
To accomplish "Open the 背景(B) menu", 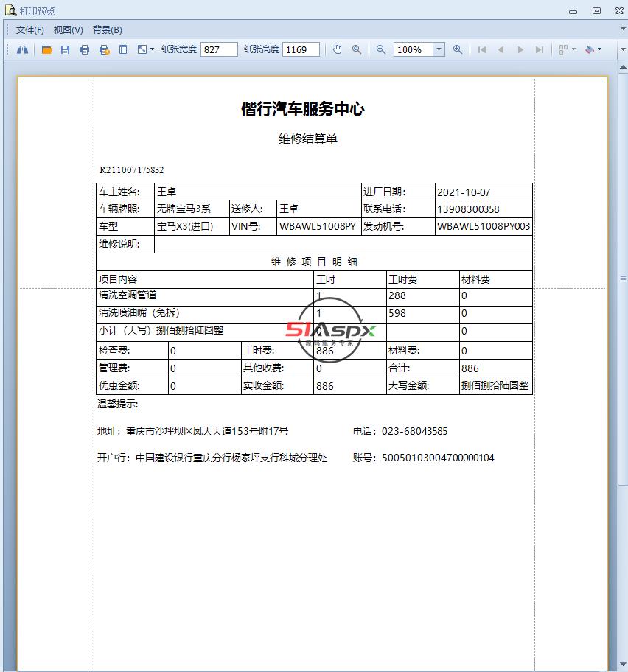I will (x=107, y=30).
